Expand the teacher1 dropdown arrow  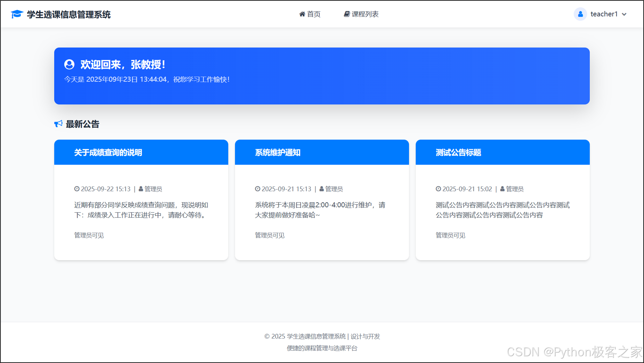click(x=624, y=14)
